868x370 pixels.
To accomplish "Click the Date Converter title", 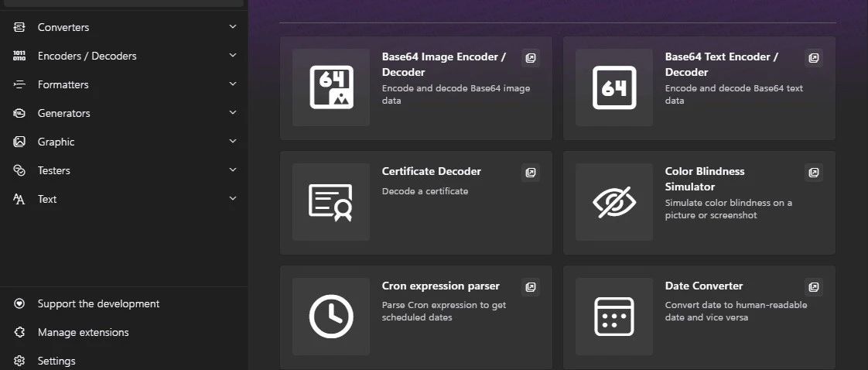I will [703, 286].
